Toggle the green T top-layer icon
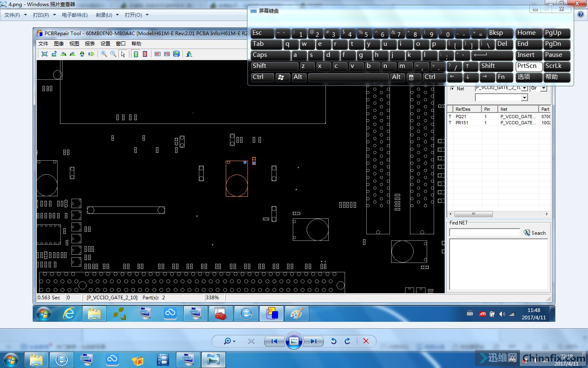Screen dimensions: 588x368 pos(136,54)
